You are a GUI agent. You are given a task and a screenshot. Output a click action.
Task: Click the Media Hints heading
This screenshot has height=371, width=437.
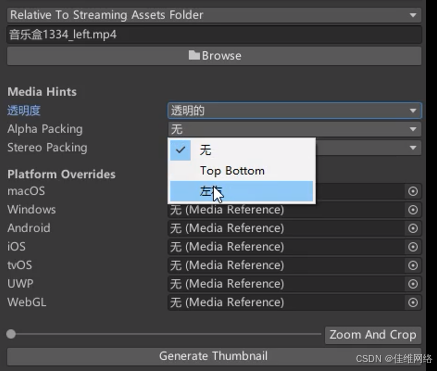pos(42,92)
